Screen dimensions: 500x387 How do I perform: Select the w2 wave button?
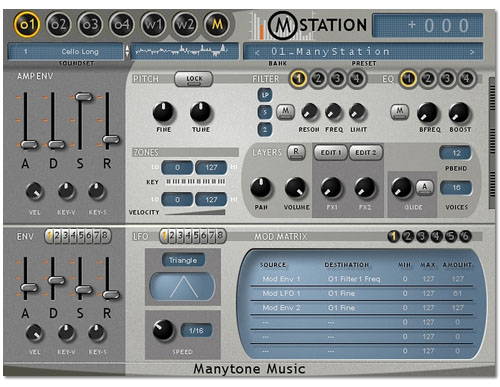[x=185, y=24]
